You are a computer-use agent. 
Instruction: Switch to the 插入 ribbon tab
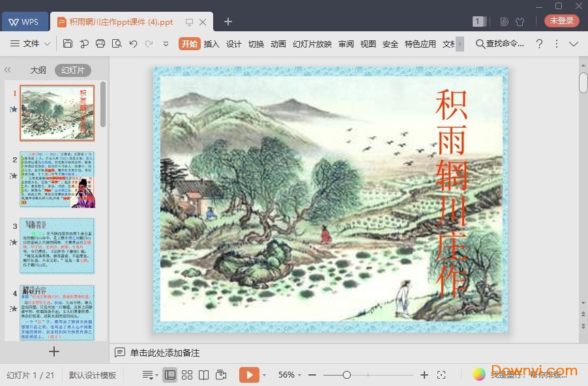click(x=212, y=44)
